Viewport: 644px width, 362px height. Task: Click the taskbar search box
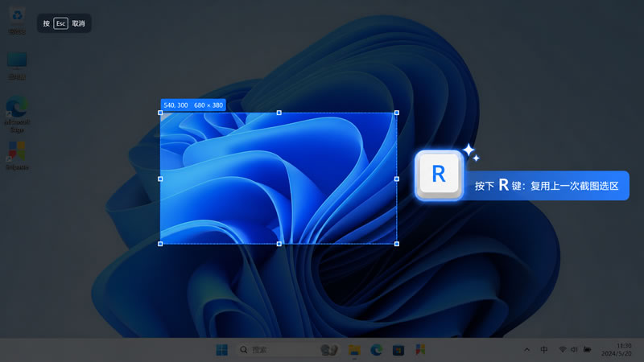point(288,350)
